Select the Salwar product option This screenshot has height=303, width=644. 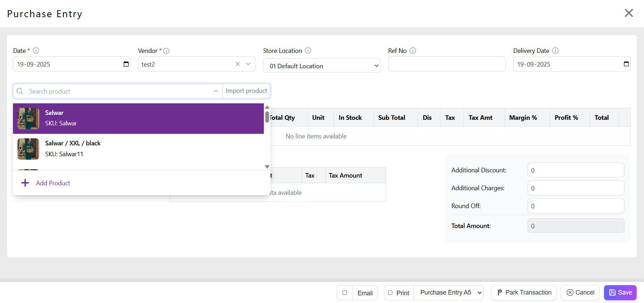tap(138, 118)
